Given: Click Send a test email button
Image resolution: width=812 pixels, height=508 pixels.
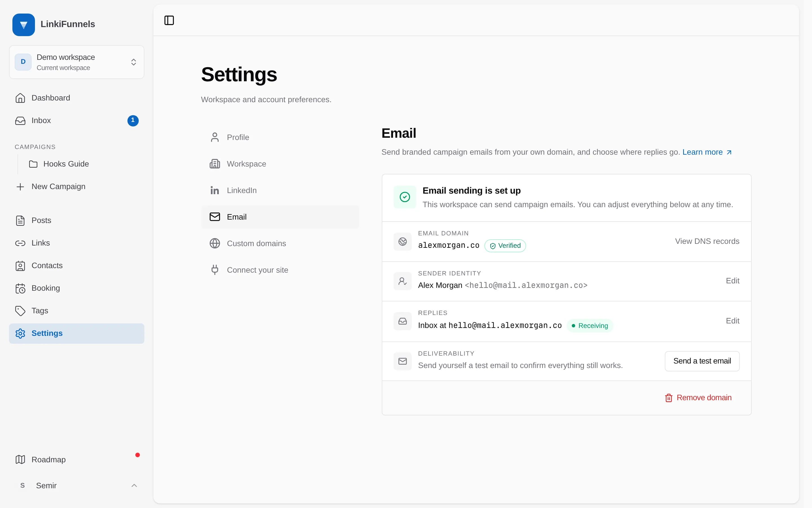Looking at the screenshot, I should point(702,361).
